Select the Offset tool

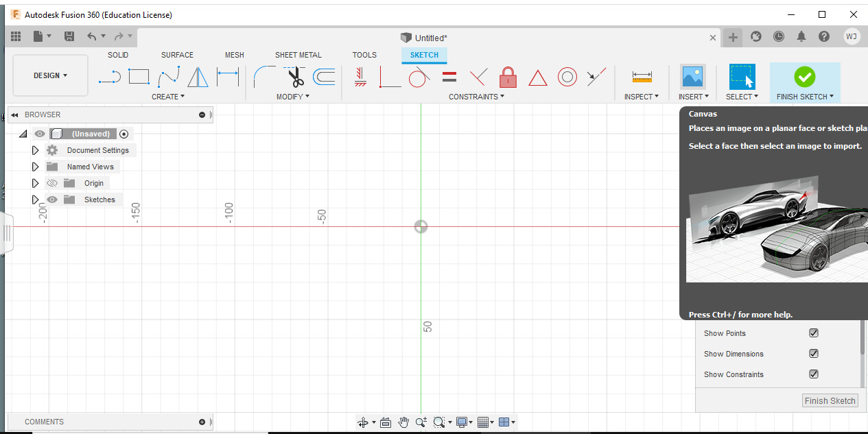click(x=324, y=77)
